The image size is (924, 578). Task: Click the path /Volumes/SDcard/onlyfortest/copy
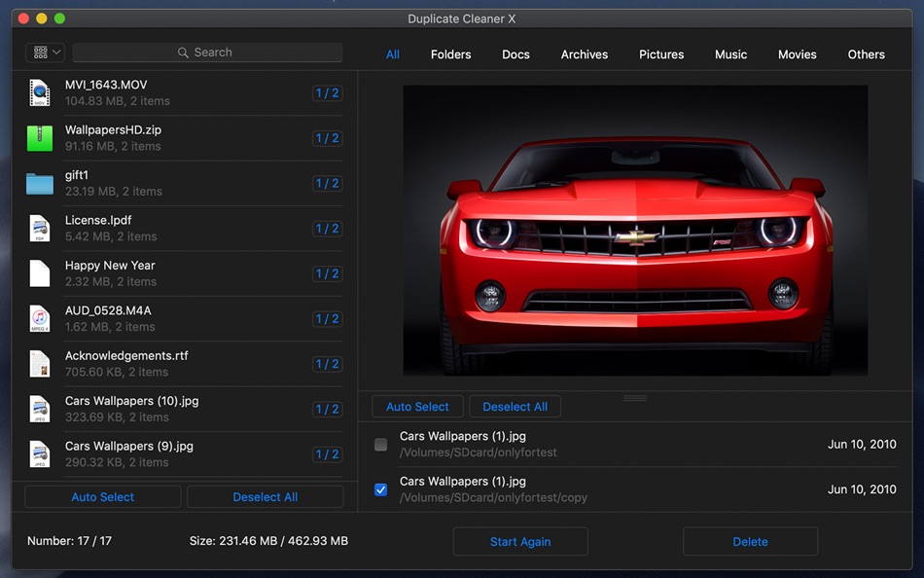point(493,498)
